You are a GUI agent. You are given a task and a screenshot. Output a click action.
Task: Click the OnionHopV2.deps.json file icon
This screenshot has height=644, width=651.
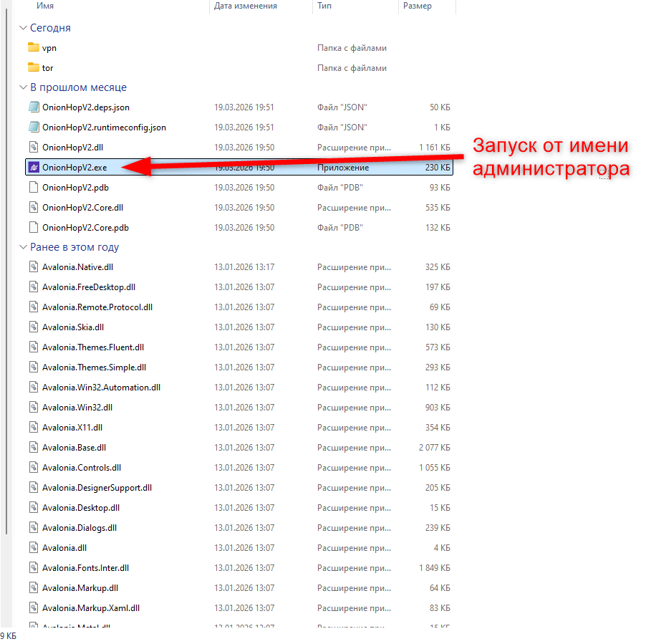point(34,107)
